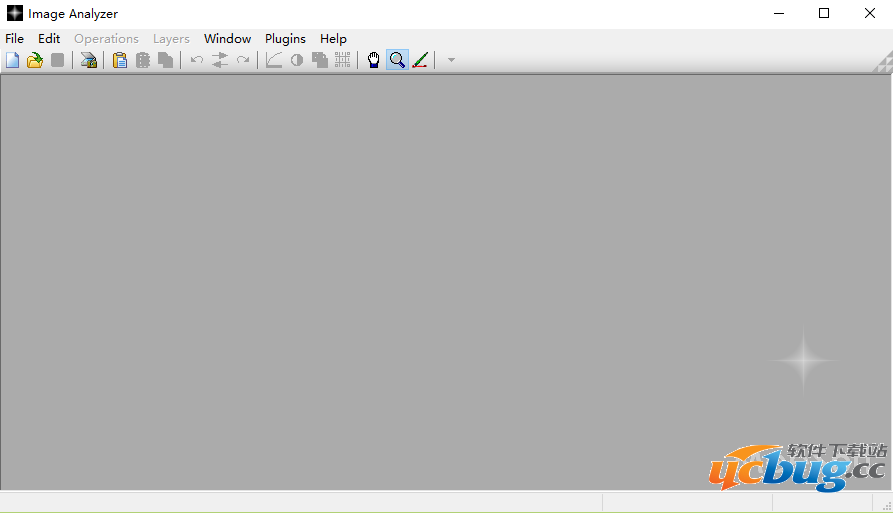Click the undo arrow icon
Viewport: 893px width, 513px height.
[x=197, y=60]
